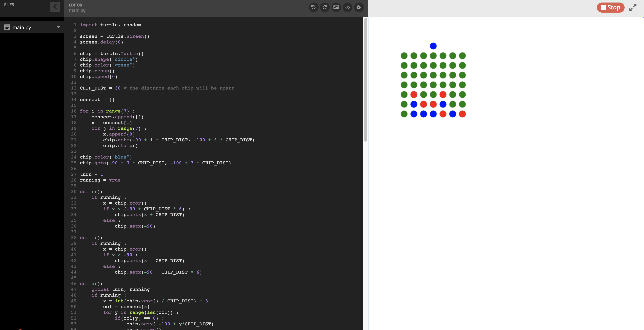Viewport: 644px width, 330px height.
Task: Click the 'def r():' function definition
Action: point(91,191)
